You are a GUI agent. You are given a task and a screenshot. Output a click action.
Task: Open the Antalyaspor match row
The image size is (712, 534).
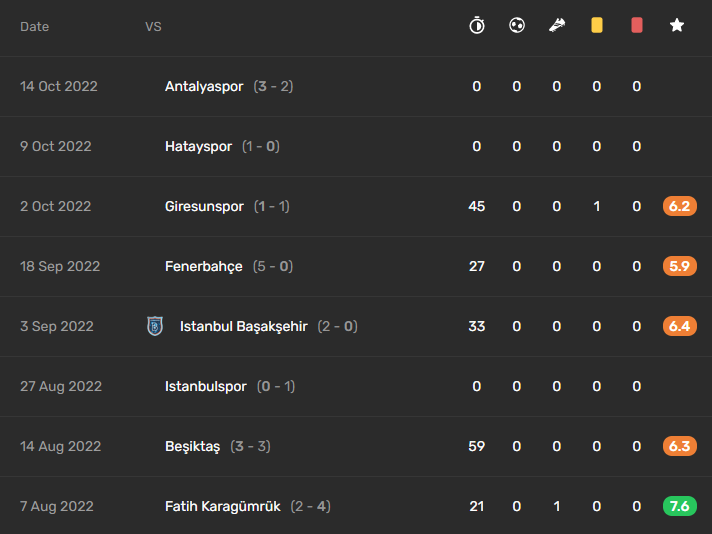click(356, 86)
